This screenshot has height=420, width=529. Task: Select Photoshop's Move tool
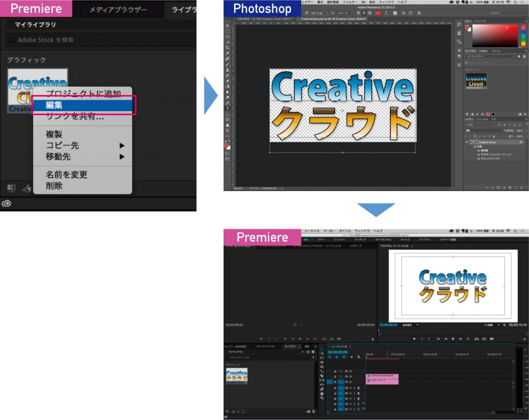(x=227, y=26)
